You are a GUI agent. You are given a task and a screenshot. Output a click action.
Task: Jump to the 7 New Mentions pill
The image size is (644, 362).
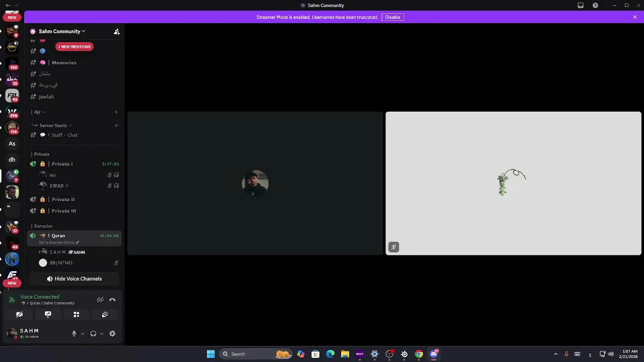[x=74, y=47]
